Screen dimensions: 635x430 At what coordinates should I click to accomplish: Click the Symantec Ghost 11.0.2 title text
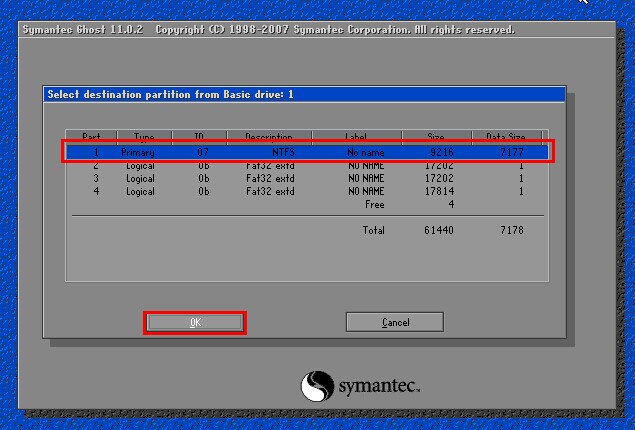click(x=83, y=30)
